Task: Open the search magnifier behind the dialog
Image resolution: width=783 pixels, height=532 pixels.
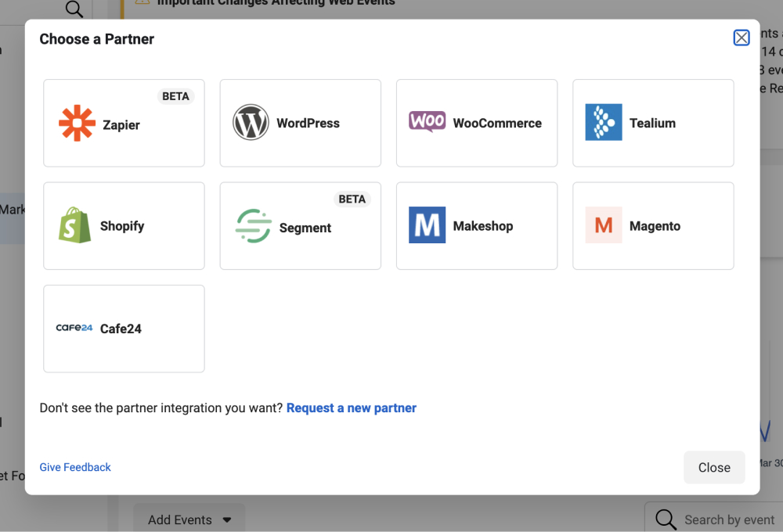Action: [x=74, y=8]
